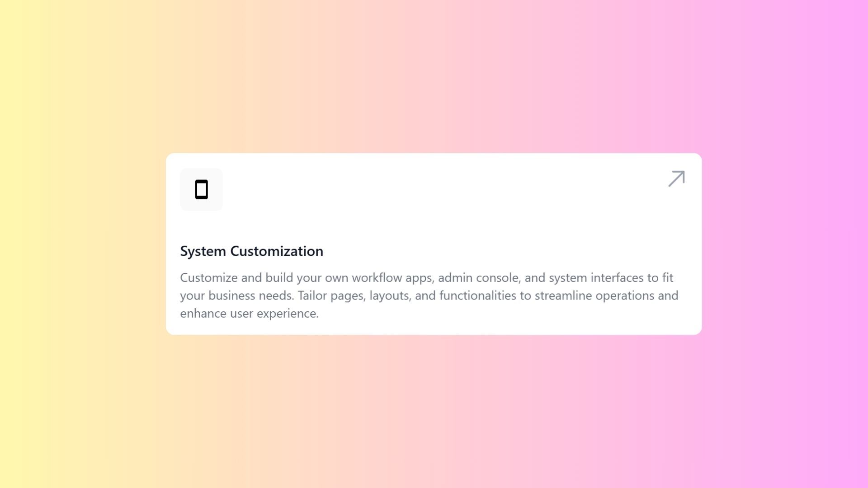
Task: Click the yellow side of the gradient background
Action: 54,244
